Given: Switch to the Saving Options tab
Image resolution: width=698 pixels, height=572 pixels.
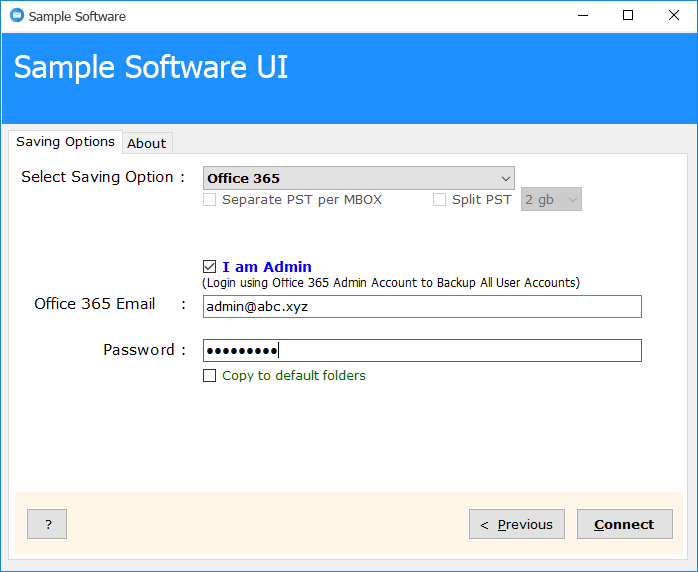Looking at the screenshot, I should pyautogui.click(x=65, y=142).
